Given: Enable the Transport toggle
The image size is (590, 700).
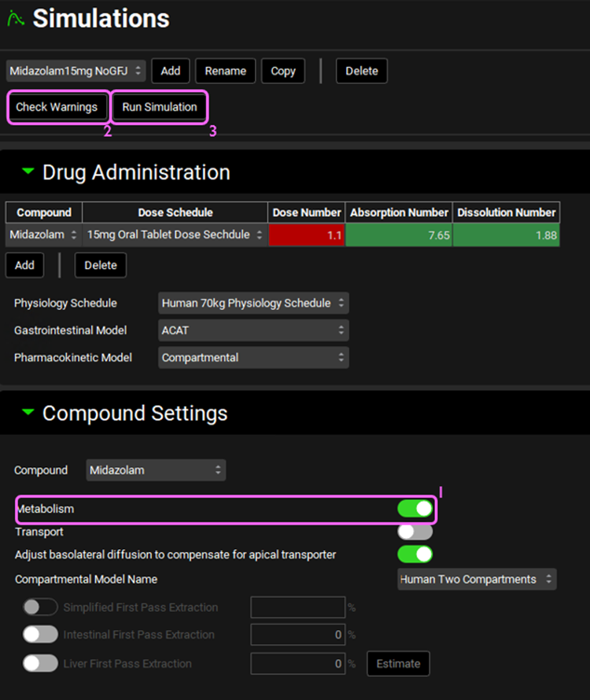Looking at the screenshot, I should (x=415, y=532).
